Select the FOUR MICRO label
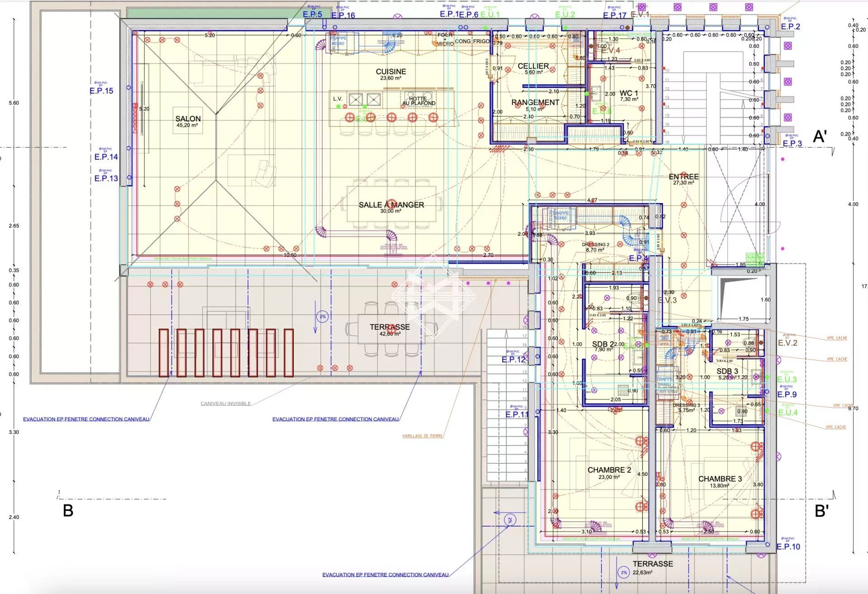868x594 pixels. (445, 39)
